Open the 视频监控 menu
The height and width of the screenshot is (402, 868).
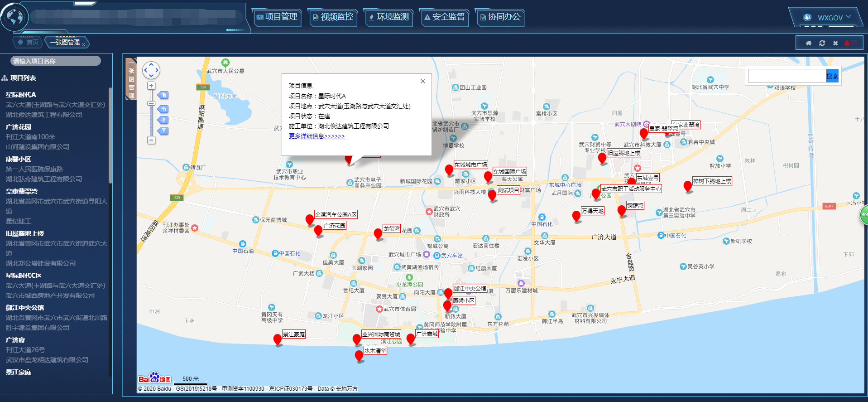tap(333, 17)
